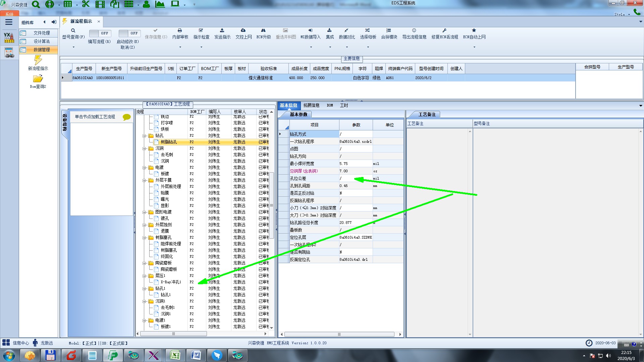Switch to the 工时 tab
The width and height of the screenshot is (644, 362).
click(344, 105)
